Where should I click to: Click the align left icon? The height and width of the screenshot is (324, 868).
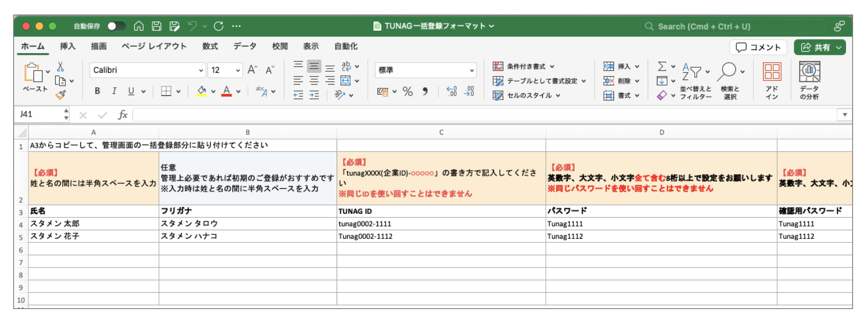coord(298,80)
